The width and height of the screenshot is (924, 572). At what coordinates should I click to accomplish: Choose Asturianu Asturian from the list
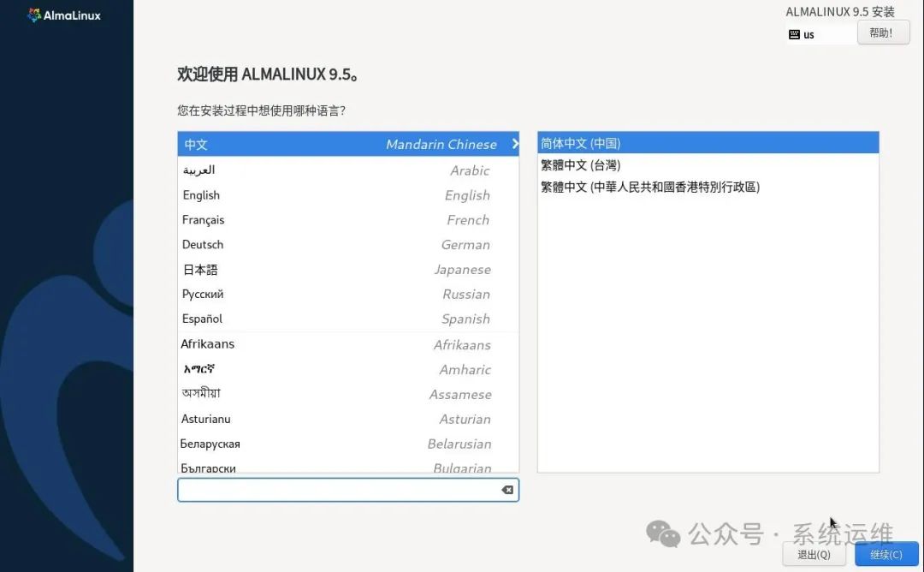[348, 419]
